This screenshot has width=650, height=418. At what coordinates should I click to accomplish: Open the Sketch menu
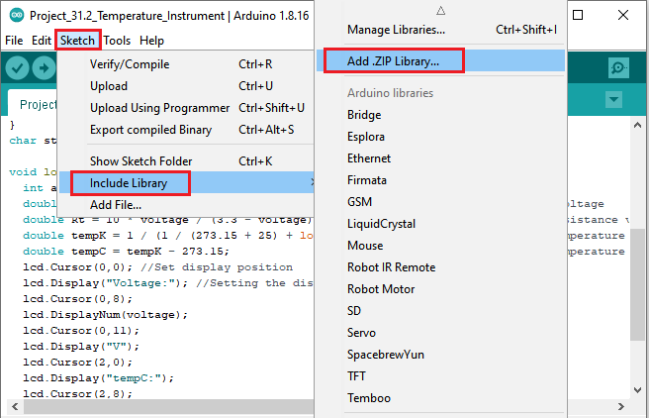78,40
